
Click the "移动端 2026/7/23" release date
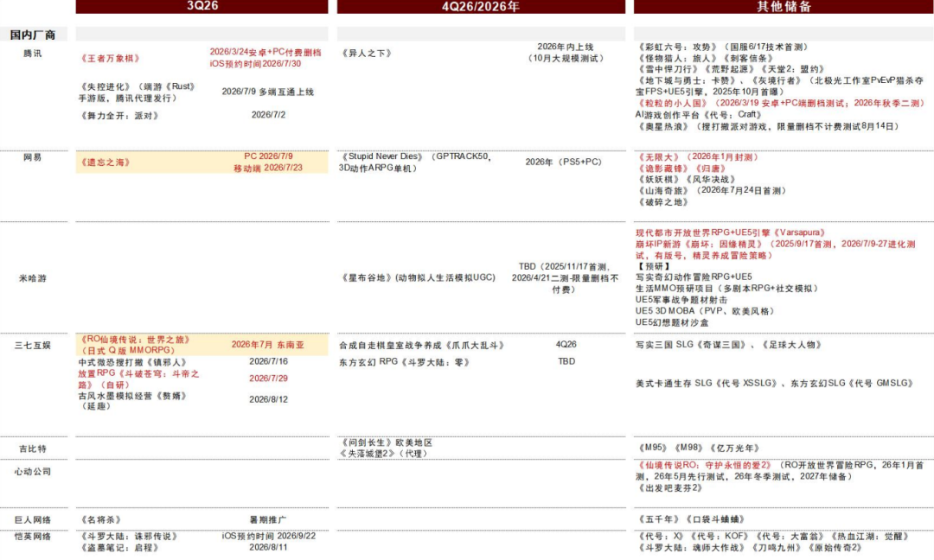click(x=268, y=168)
